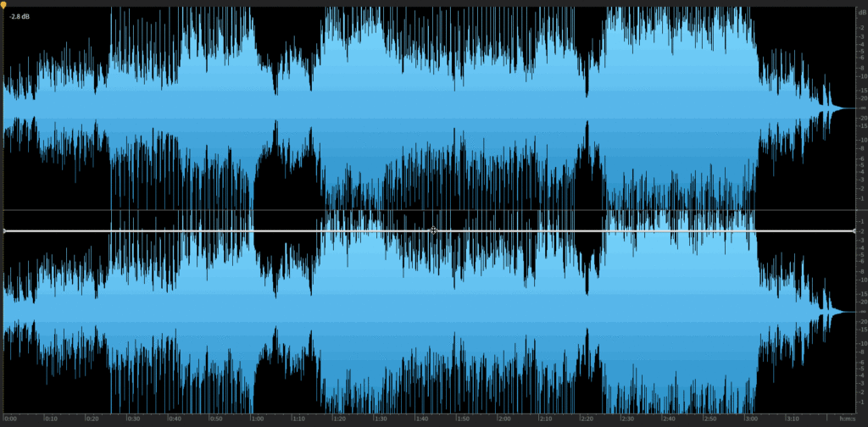Screen dimensions: 868x427
Task: Click the upper channel's infinity center mark
Action: coord(861,108)
